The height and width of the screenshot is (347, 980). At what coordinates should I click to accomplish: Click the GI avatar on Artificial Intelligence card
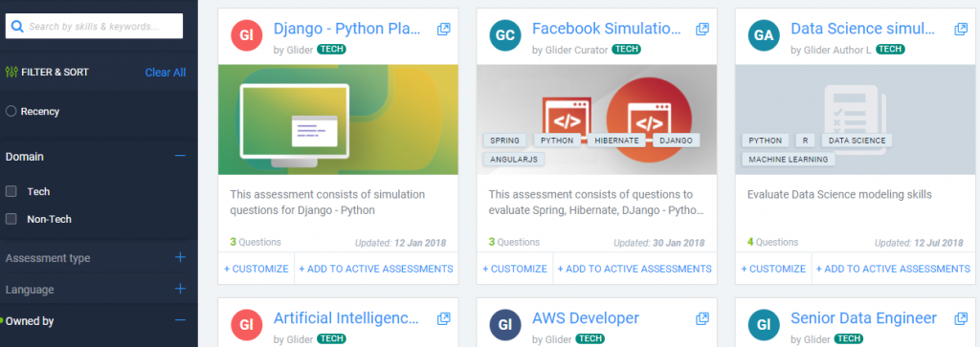[x=246, y=325]
